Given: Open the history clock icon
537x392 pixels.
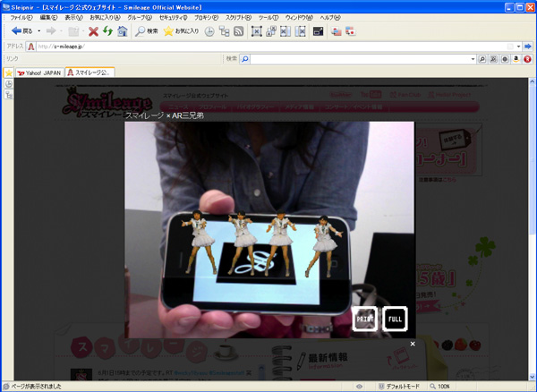Looking at the screenshot, I should coord(209,31).
